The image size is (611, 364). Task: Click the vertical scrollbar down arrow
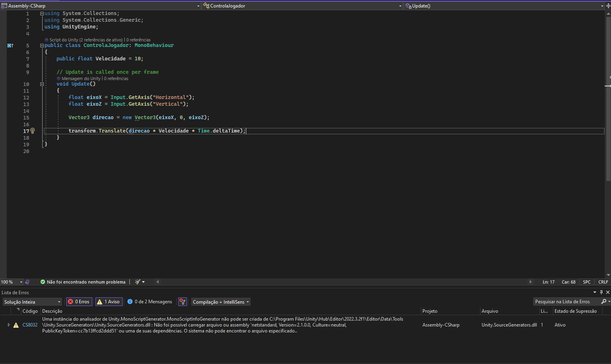pos(608,275)
